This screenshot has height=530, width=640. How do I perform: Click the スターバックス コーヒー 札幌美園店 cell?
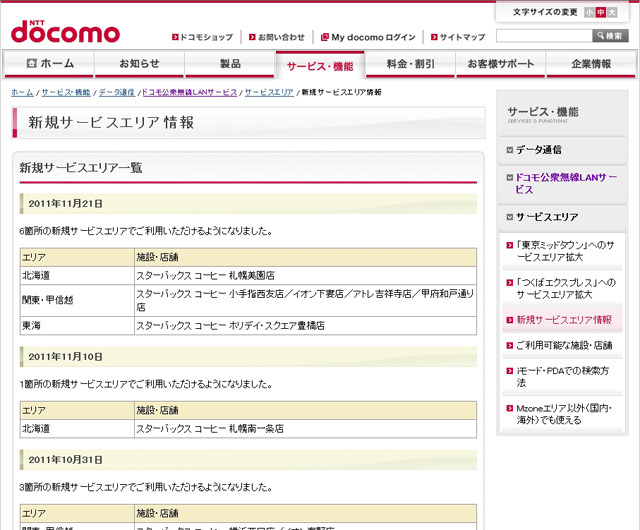305,276
